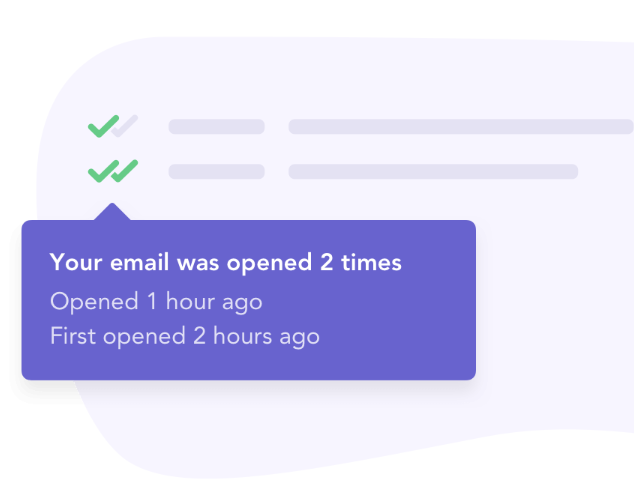Image resolution: width=634 pixels, height=485 pixels.
Task: Click the "Your email was opened 2 times" heading
Action: click(225, 263)
